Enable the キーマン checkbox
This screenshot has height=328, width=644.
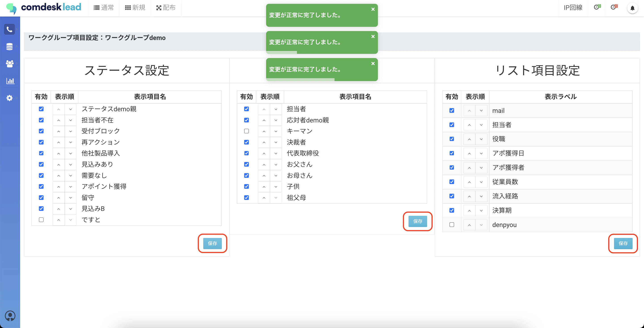pos(246,131)
